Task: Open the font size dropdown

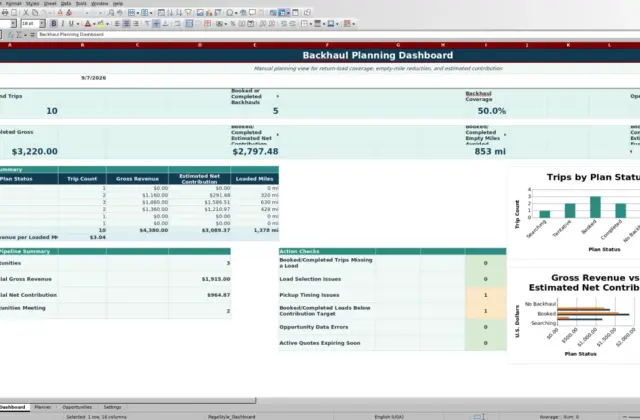Action: pos(42,24)
